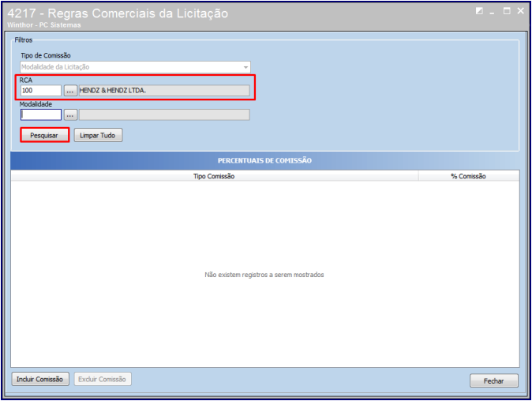
Task: Click the Incluir Comissão button
Action: pos(40,379)
